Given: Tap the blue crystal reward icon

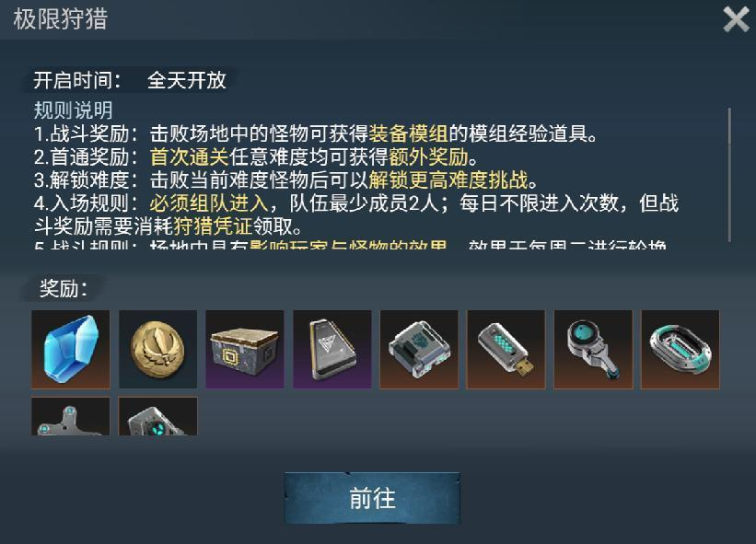Looking at the screenshot, I should click(x=70, y=350).
